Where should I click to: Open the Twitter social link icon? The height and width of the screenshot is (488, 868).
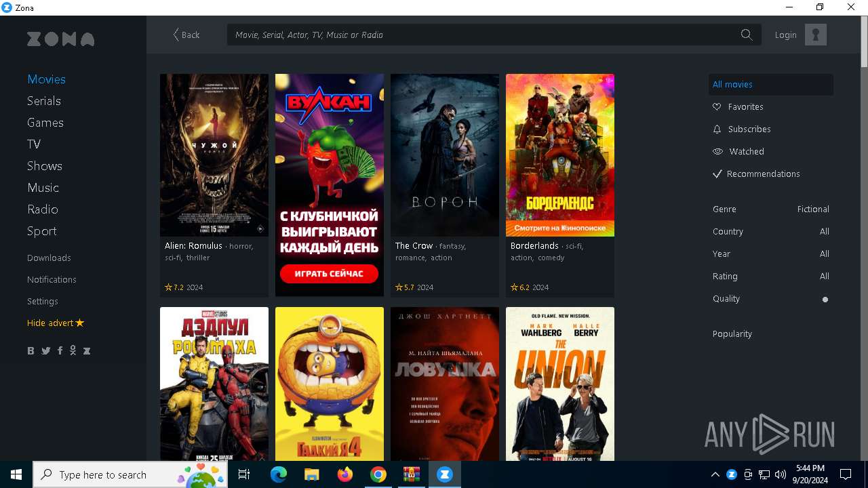point(45,350)
